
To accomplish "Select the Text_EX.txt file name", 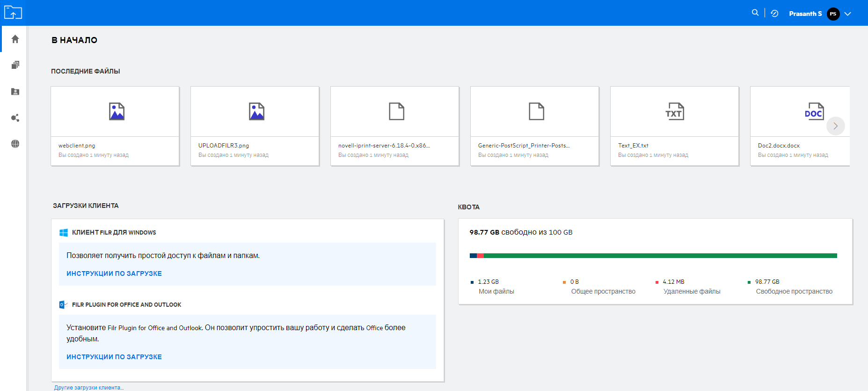I will 633,146.
